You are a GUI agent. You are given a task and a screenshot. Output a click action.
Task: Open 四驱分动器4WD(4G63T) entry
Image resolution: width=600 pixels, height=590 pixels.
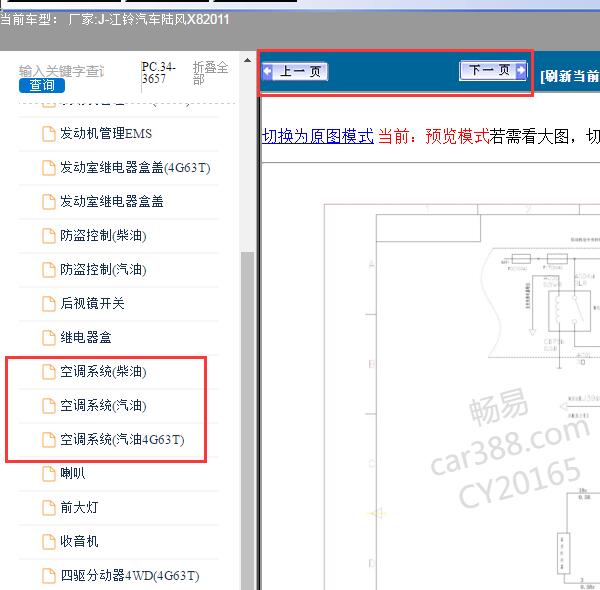click(130, 575)
